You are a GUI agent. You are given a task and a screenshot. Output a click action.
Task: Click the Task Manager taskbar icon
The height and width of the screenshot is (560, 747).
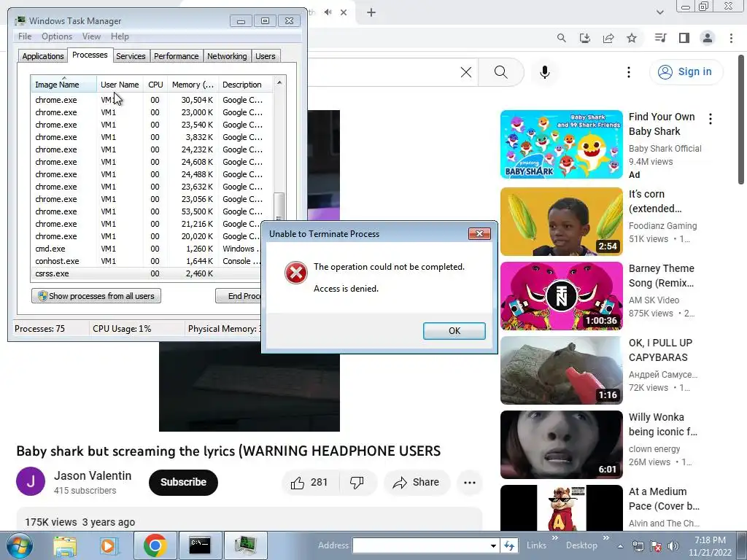click(245, 545)
